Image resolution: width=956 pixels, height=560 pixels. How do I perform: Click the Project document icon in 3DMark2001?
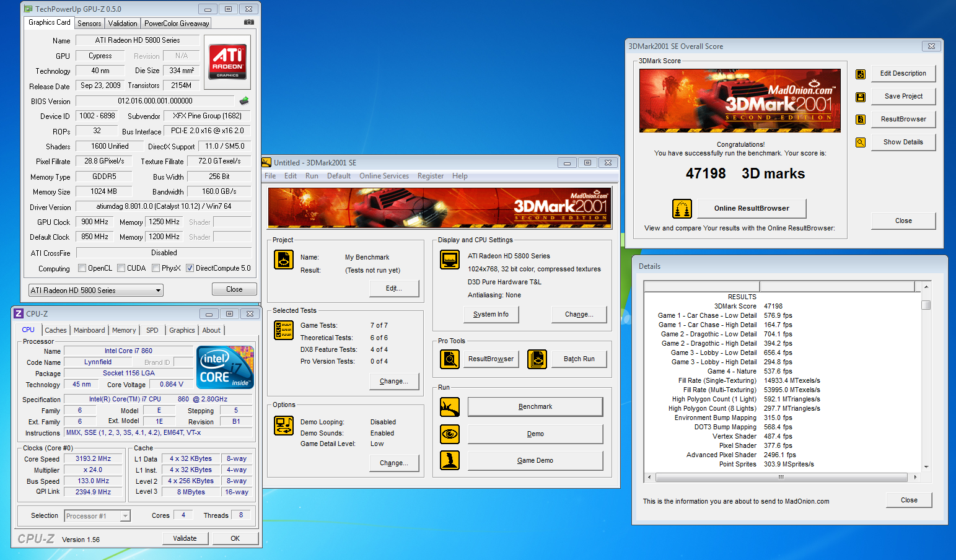coord(284,260)
